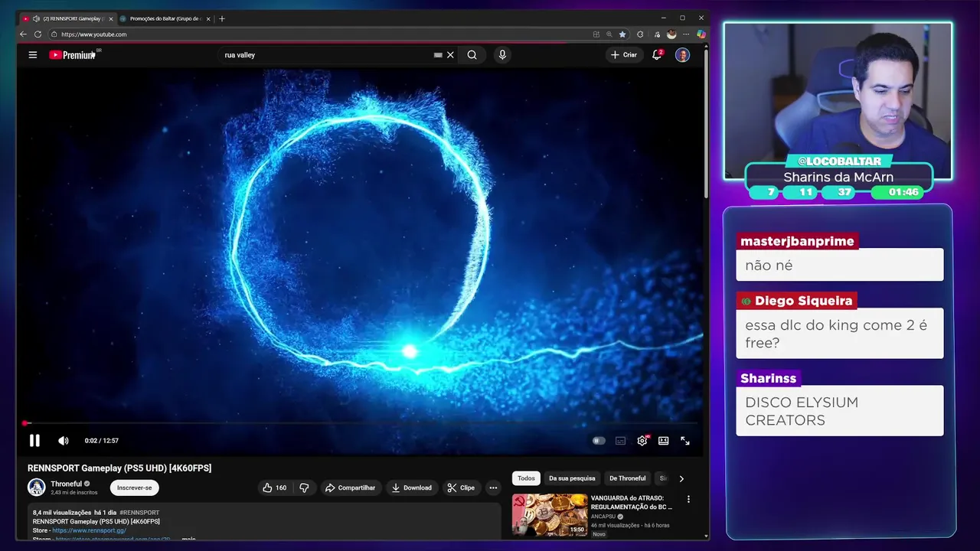Open the VANGUARDA do ATRASO video title
980x551 pixels.
pos(632,502)
